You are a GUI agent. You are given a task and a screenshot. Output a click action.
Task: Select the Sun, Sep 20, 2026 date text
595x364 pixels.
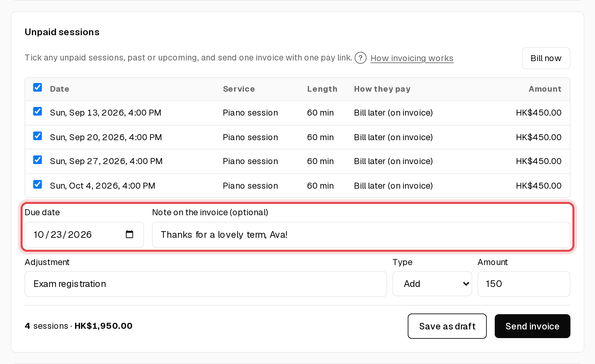106,137
